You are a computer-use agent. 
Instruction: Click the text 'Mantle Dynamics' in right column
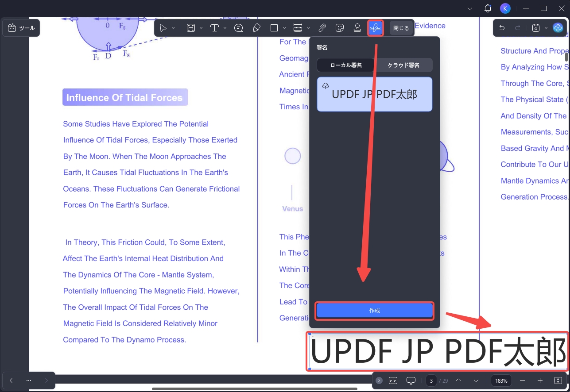click(530, 181)
